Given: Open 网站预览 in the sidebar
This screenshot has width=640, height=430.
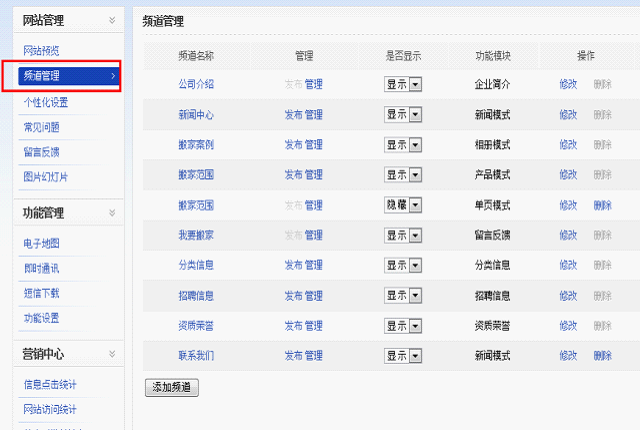Looking at the screenshot, I should click(x=41, y=51).
